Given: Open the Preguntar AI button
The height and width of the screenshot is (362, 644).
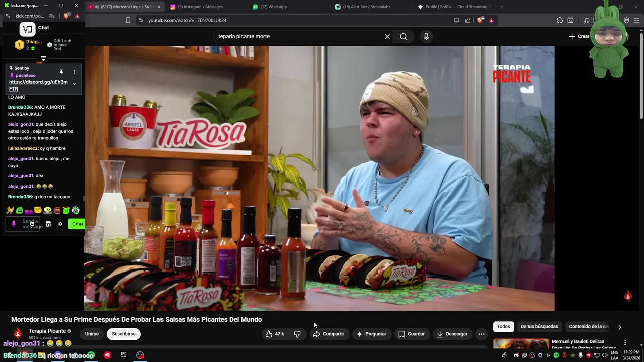Looking at the screenshot, I should pyautogui.click(x=371, y=334).
